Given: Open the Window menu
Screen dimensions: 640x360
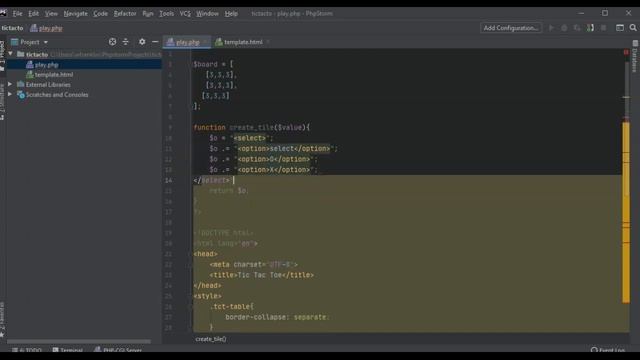Looking at the screenshot, I should pyautogui.click(x=207, y=13).
